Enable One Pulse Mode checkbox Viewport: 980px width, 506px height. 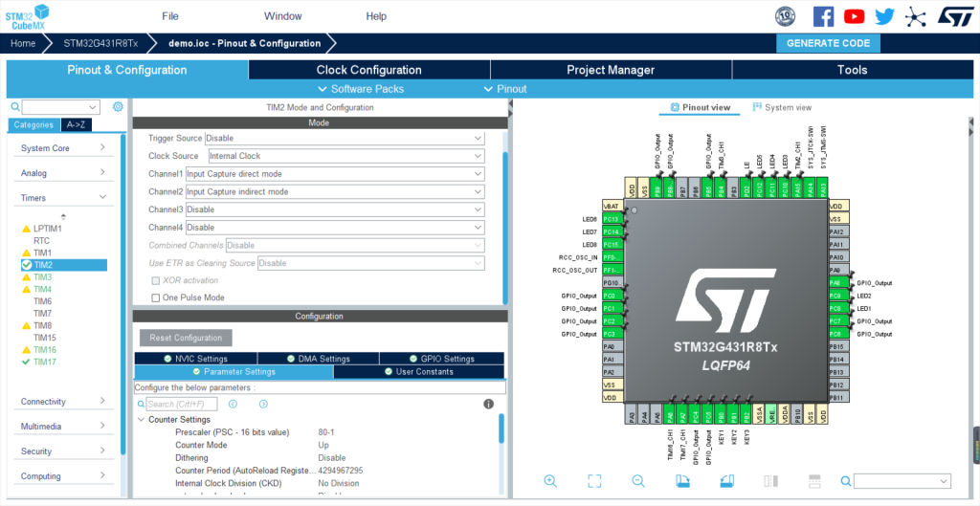pos(156,297)
